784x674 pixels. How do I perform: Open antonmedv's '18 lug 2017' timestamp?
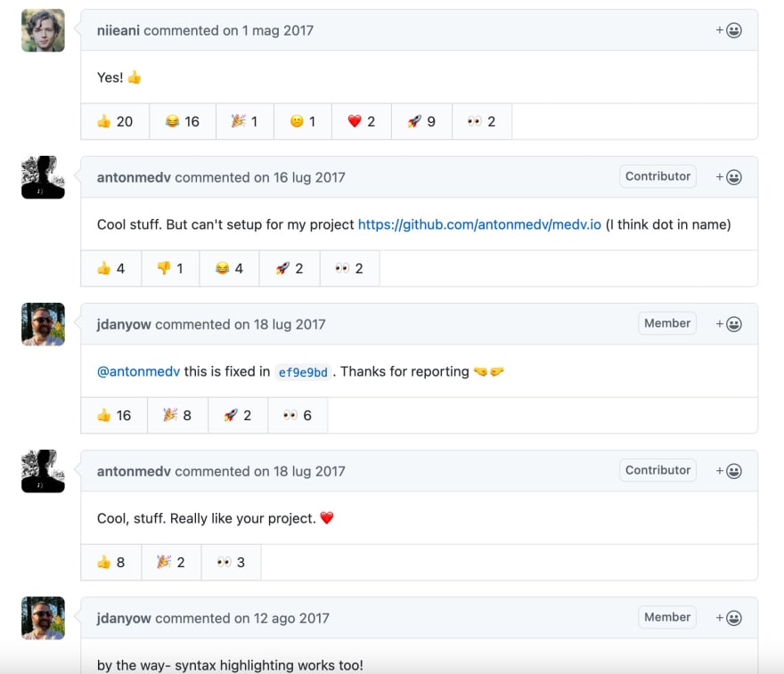pyautogui.click(x=309, y=471)
